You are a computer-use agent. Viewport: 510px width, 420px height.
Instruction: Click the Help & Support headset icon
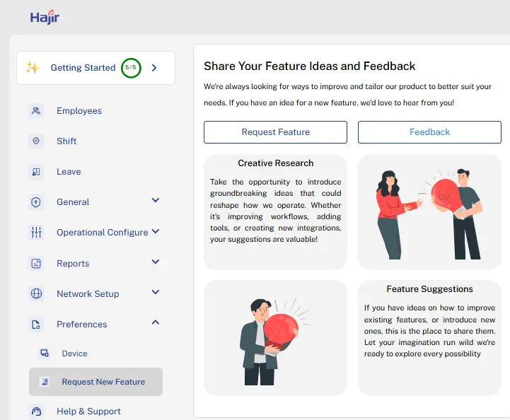[36, 412]
